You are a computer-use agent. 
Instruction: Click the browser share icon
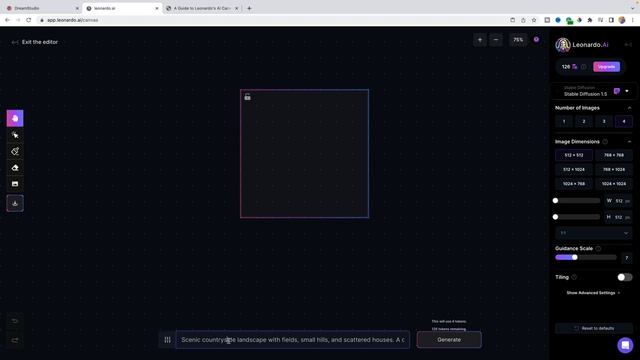[523, 20]
